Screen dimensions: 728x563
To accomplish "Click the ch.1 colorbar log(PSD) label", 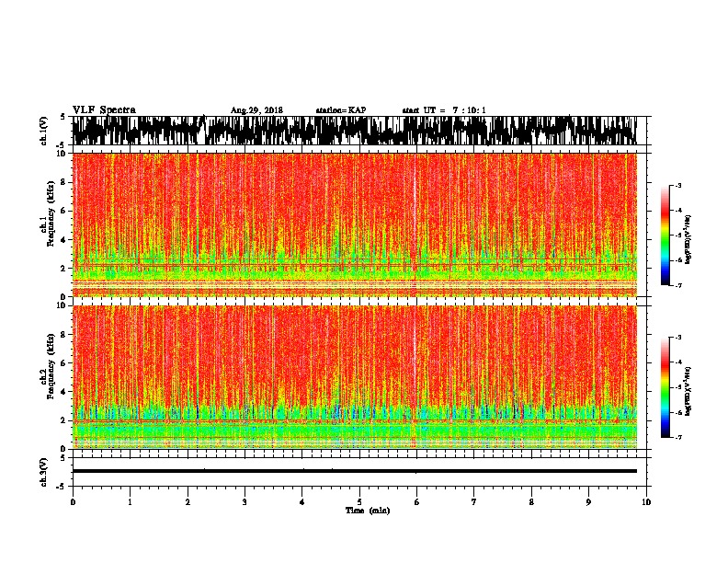I will point(688,239).
